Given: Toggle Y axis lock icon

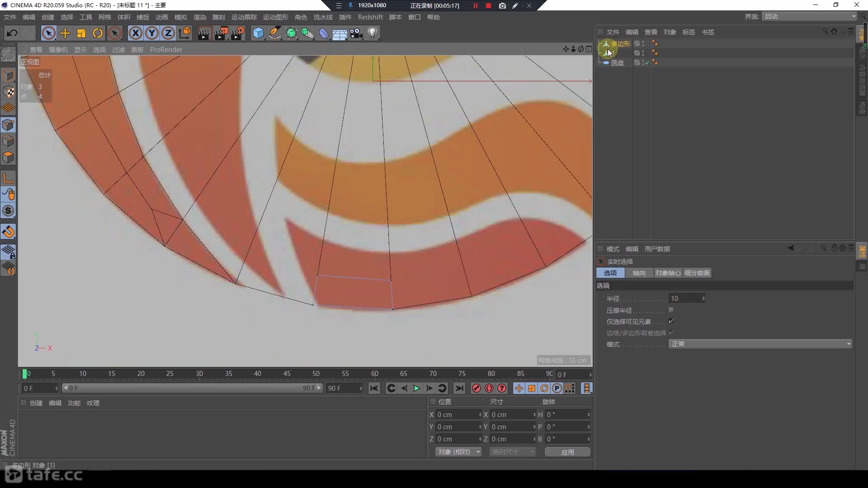Looking at the screenshot, I should (x=152, y=33).
